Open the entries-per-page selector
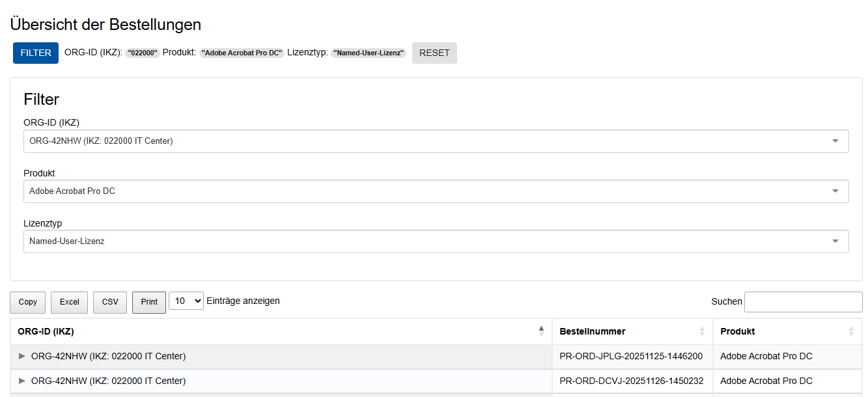 pos(186,301)
